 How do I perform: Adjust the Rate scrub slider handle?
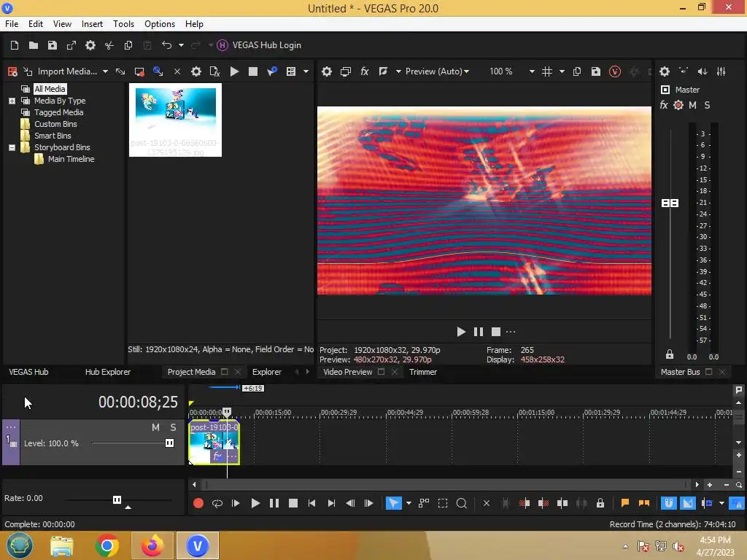[117, 499]
